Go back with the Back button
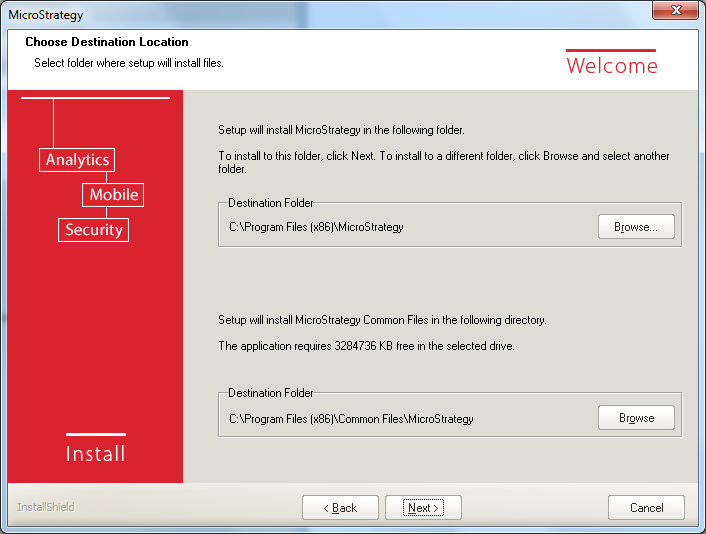The image size is (706, 534). point(340,508)
